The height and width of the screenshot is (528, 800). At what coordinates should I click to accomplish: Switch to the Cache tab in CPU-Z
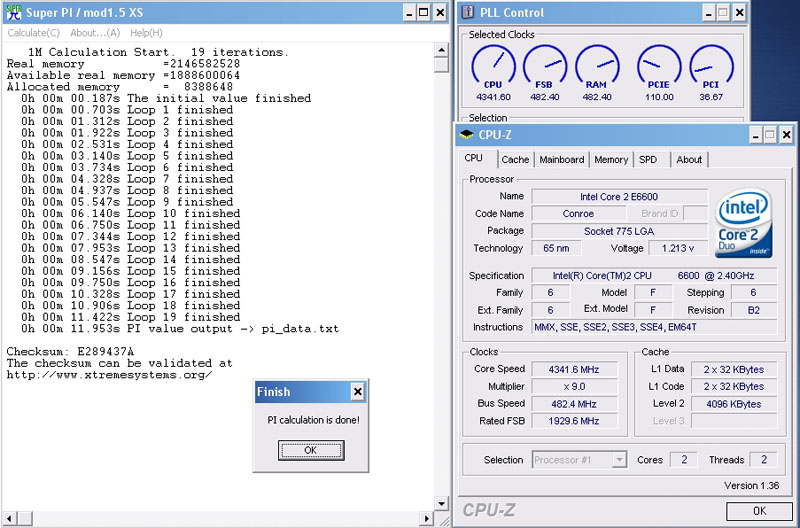pos(515,160)
